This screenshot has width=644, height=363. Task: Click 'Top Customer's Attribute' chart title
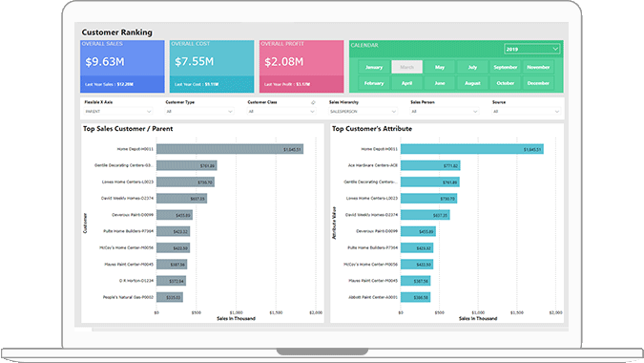372,129
